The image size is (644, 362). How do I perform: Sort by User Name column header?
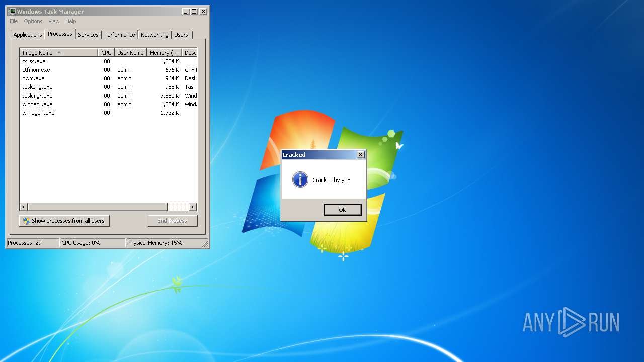[130, 53]
